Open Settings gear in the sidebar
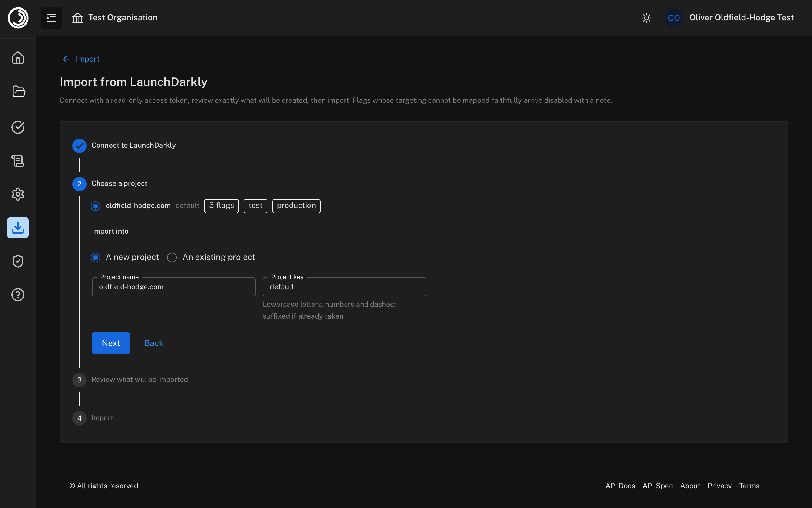812x508 pixels. pos(18,194)
